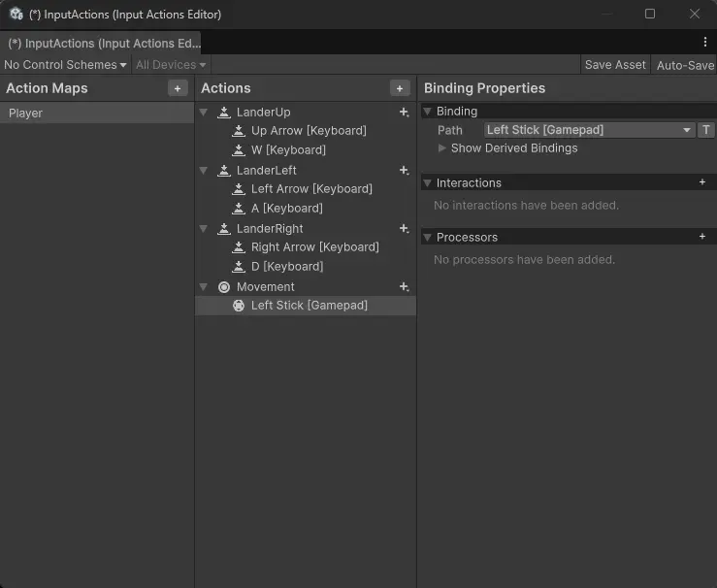Viewport: 717px width, 588px height.
Task: Click the add action map plus button
Action: 178,88
